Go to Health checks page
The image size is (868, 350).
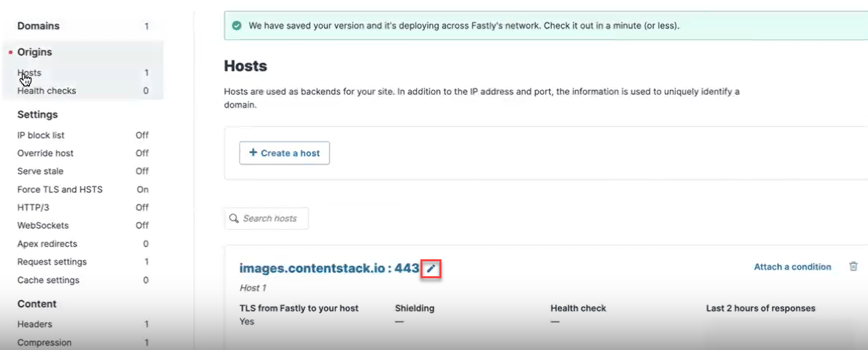click(47, 91)
